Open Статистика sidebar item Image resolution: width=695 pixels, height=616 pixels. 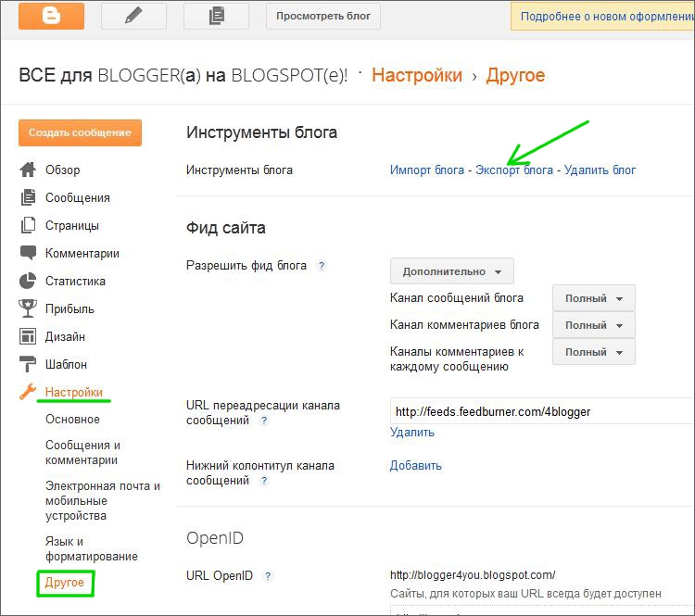pyautogui.click(x=75, y=281)
